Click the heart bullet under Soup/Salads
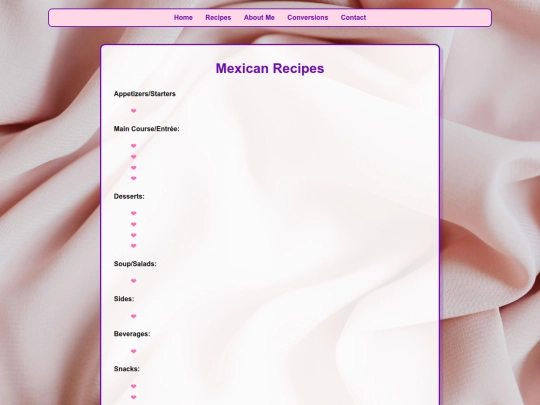The image size is (540, 405). [x=134, y=281]
